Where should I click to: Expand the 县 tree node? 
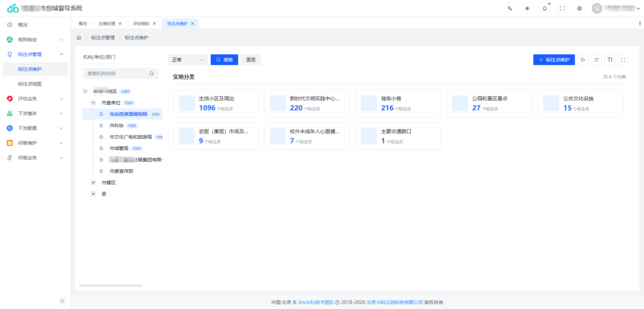(x=93, y=194)
